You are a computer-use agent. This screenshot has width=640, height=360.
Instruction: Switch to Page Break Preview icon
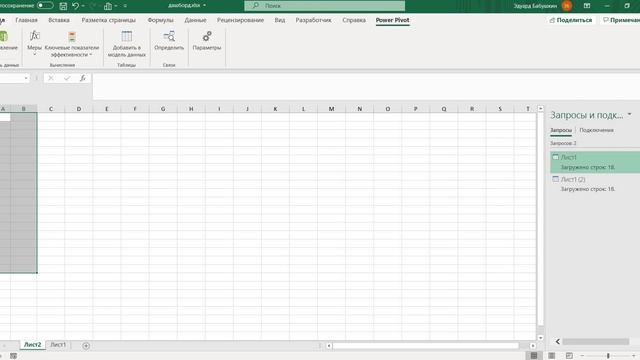(569, 356)
